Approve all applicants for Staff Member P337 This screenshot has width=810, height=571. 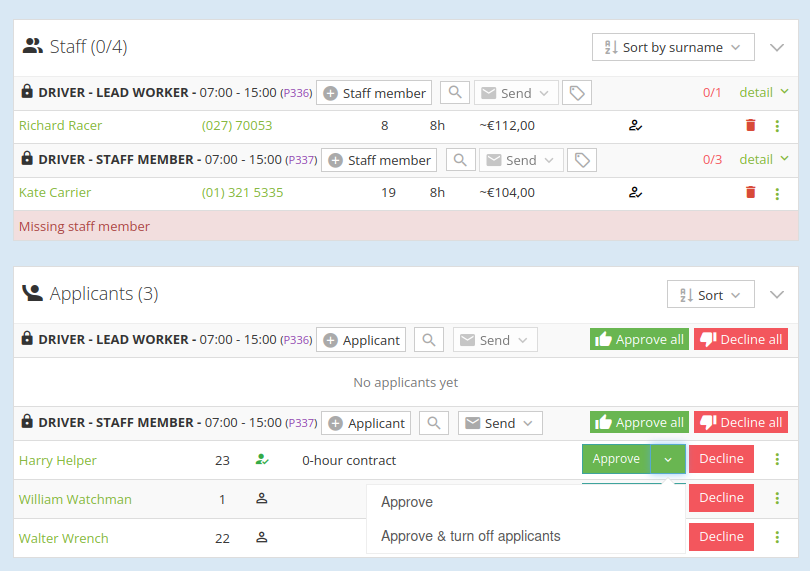tap(640, 422)
